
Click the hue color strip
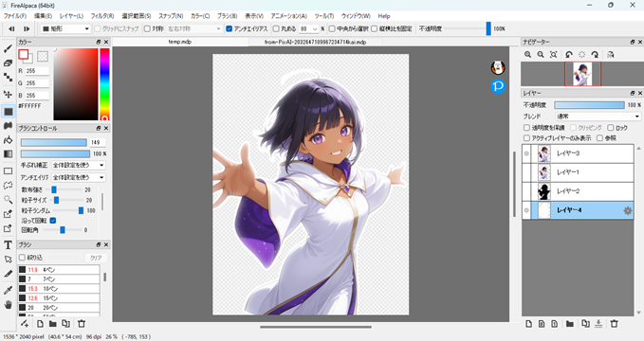point(104,84)
